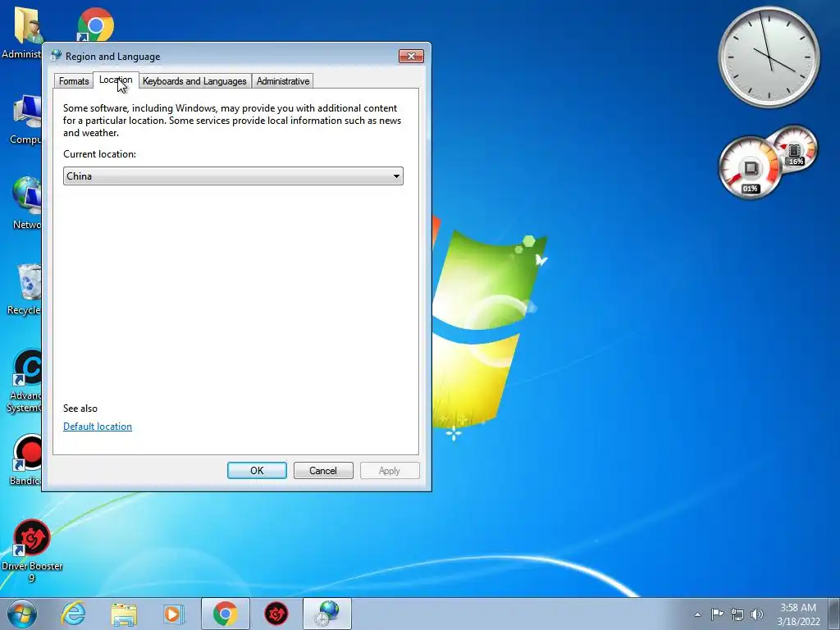Select the Advanced SystemCare desktop shortcut
The image size is (840, 630).
pyautogui.click(x=25, y=381)
